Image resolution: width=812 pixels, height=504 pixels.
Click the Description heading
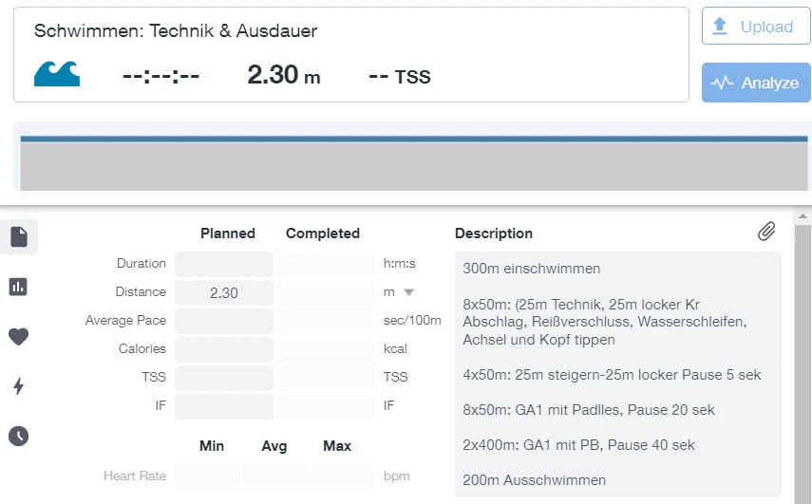tap(494, 233)
